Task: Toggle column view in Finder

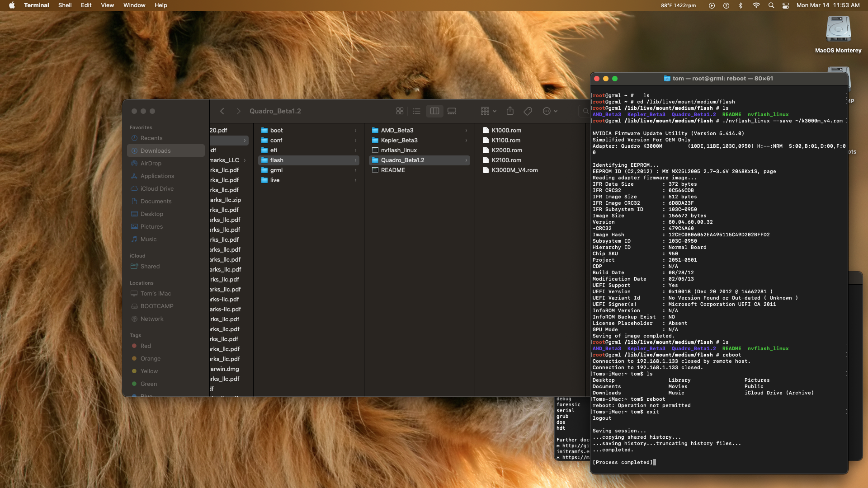Action: coord(434,111)
